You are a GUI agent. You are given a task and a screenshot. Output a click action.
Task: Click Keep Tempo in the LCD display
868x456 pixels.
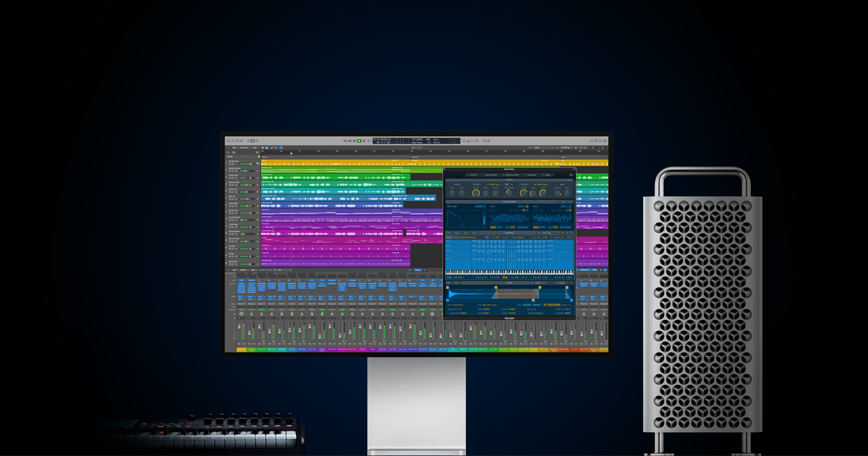[417, 142]
